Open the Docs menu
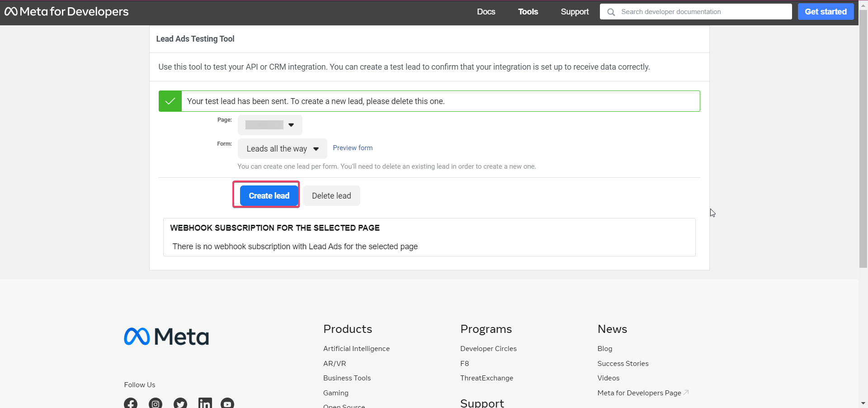Image resolution: width=868 pixels, height=408 pixels. (x=486, y=11)
